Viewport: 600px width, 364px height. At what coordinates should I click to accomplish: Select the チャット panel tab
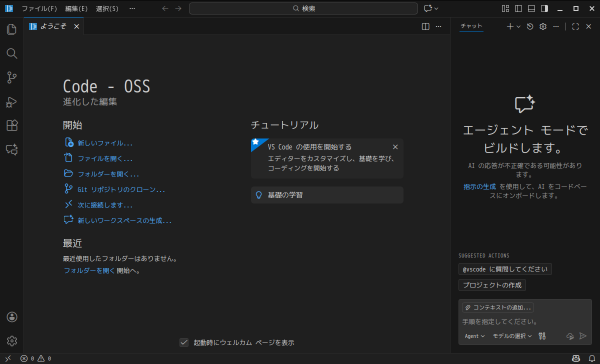pos(471,26)
